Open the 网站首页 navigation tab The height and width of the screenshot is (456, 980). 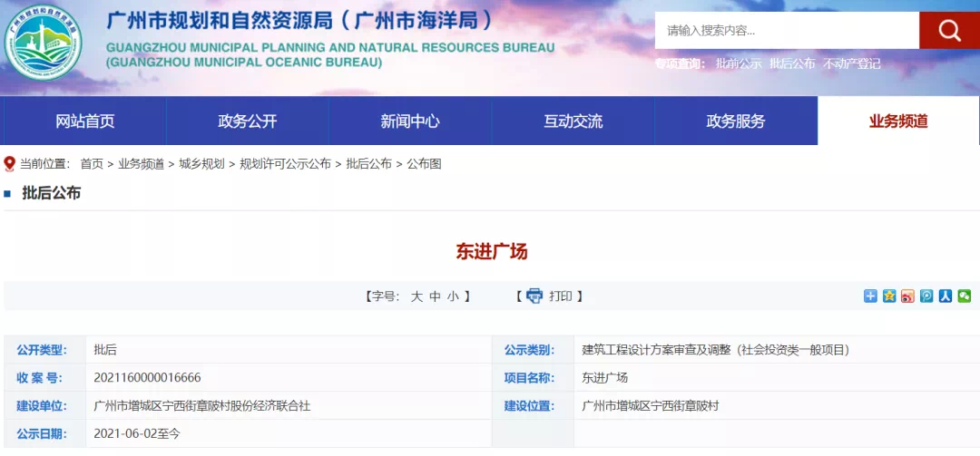point(85,121)
